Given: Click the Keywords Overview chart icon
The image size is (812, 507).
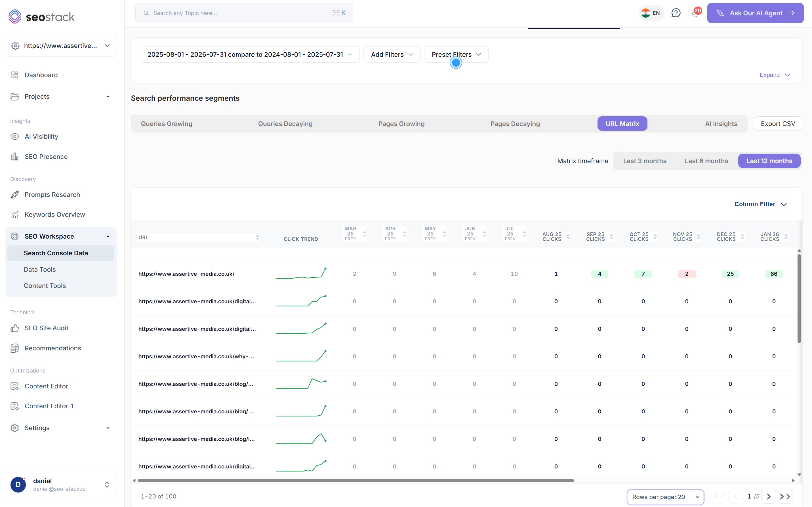Looking at the screenshot, I should point(14,214).
